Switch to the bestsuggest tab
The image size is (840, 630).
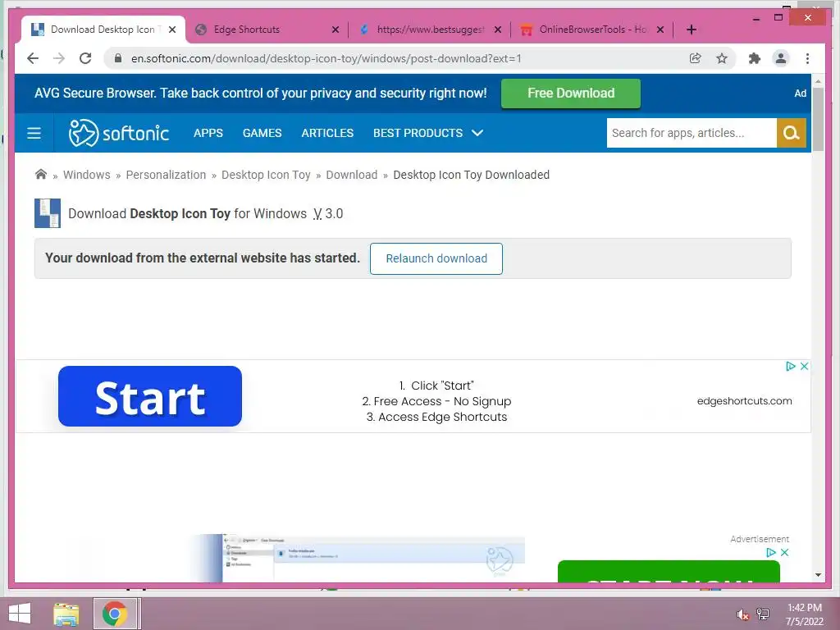[430, 30]
